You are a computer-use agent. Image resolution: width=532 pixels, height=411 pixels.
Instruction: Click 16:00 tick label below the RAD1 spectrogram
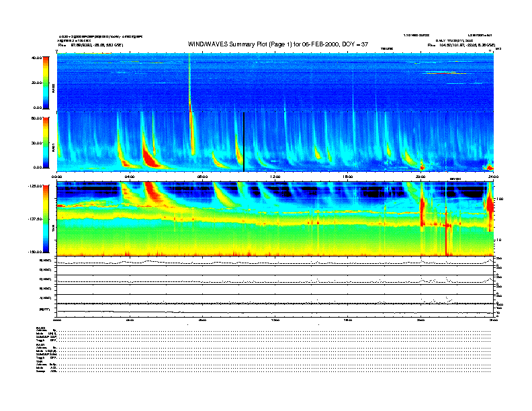(348, 177)
